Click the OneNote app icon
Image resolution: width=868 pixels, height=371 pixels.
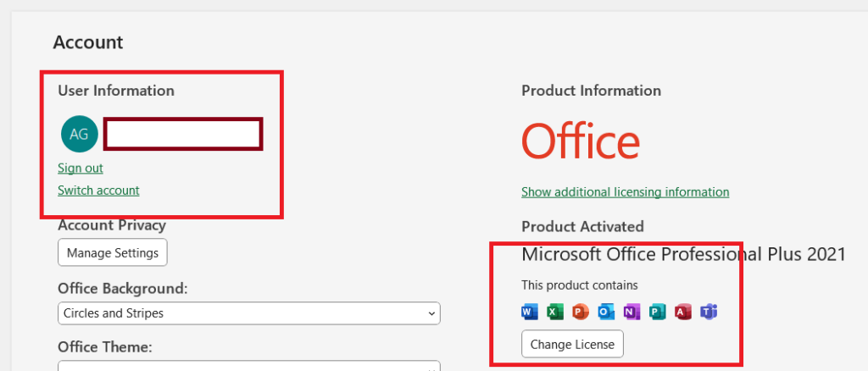click(x=632, y=313)
